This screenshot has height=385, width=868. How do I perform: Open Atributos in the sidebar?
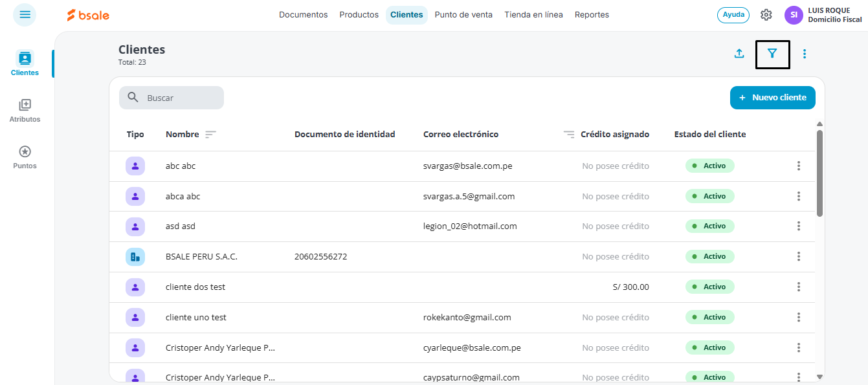coord(25,110)
